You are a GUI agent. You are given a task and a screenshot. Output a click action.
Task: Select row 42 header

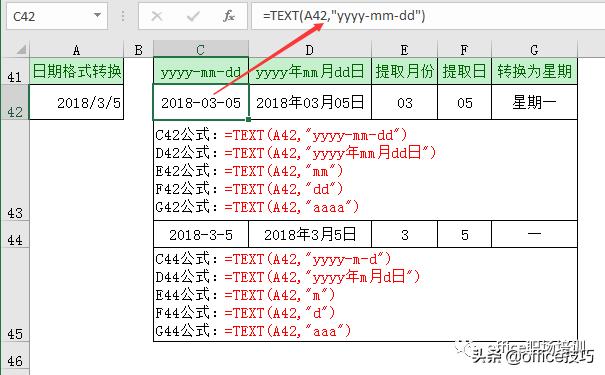pos(15,102)
